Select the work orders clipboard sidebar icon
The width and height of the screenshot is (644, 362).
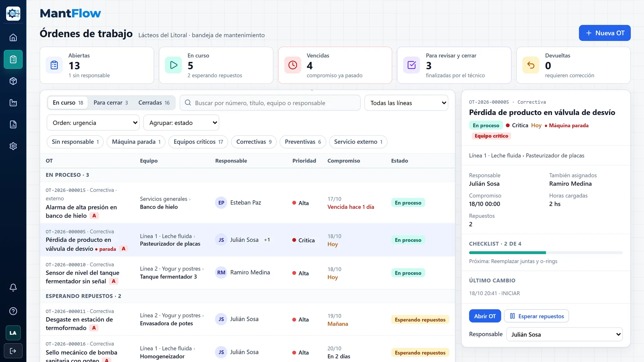pyautogui.click(x=13, y=59)
